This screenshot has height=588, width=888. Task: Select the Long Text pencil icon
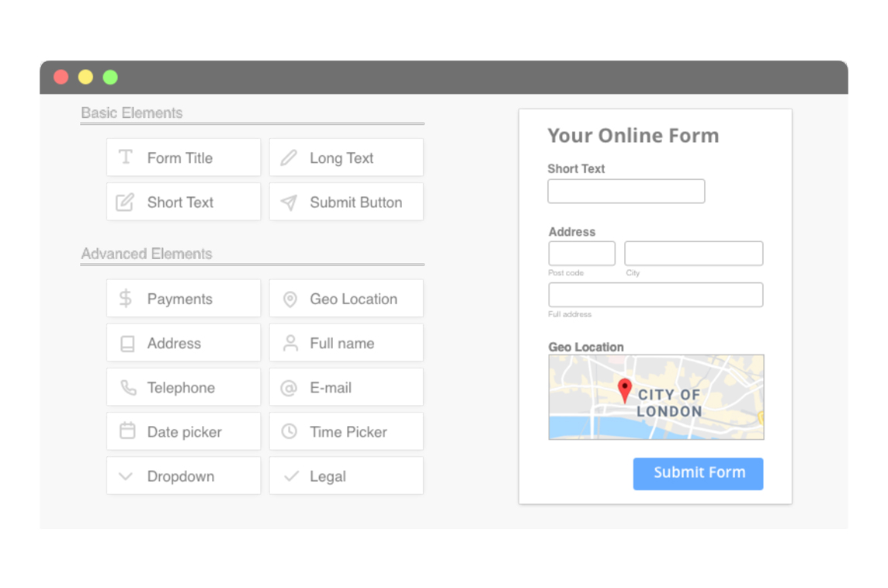(289, 157)
